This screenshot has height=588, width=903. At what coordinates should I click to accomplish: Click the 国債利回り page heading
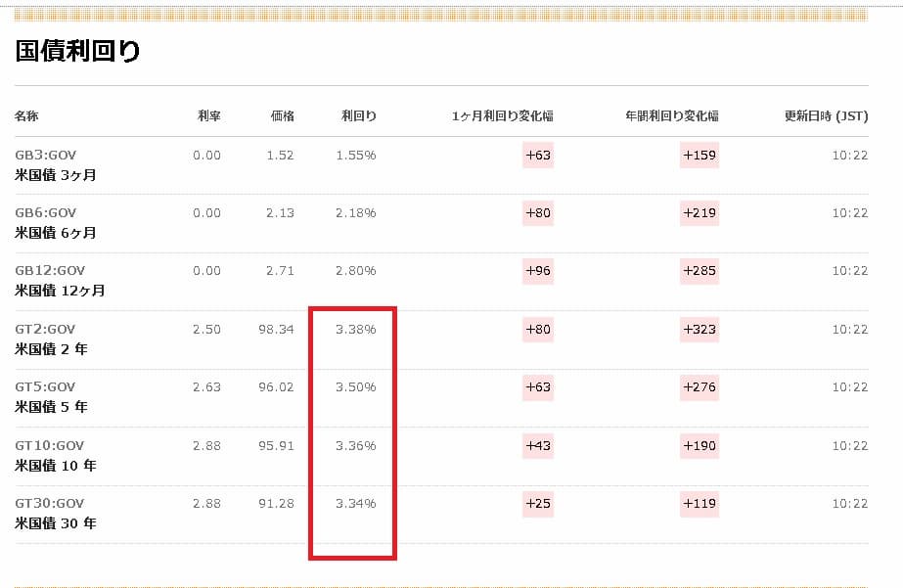click(x=78, y=52)
